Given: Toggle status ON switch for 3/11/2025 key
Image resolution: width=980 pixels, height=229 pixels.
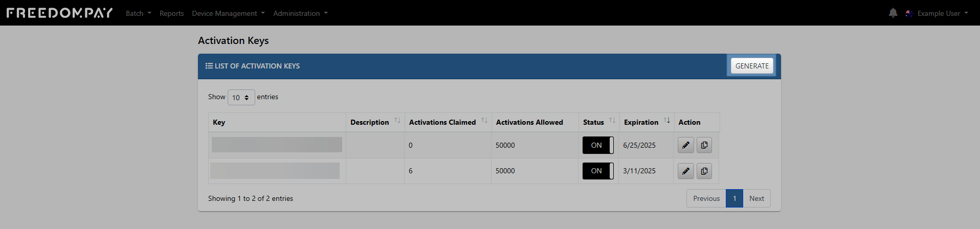Looking at the screenshot, I should [x=598, y=171].
